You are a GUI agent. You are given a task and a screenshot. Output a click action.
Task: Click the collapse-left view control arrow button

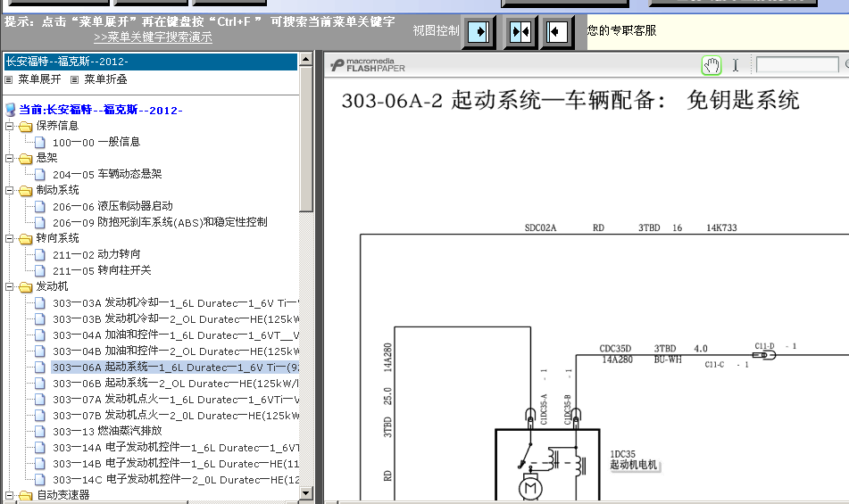[556, 31]
